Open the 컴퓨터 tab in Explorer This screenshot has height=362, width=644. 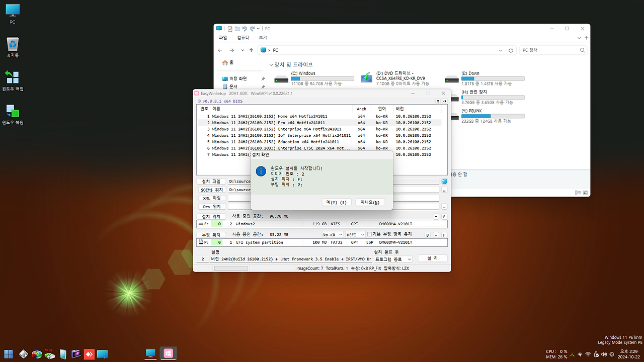(x=243, y=38)
